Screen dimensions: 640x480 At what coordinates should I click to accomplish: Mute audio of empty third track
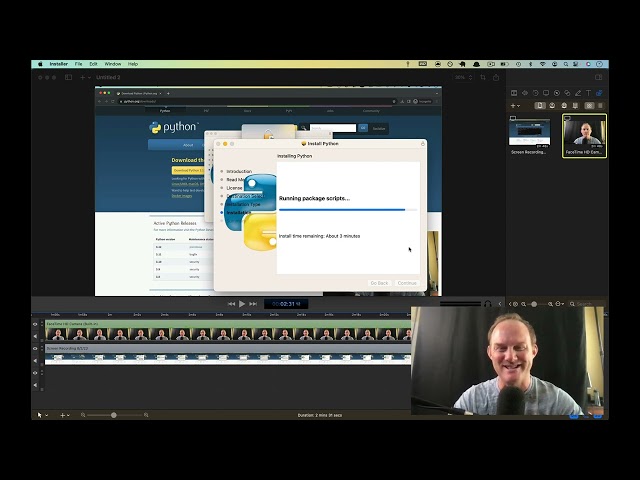(x=35, y=384)
